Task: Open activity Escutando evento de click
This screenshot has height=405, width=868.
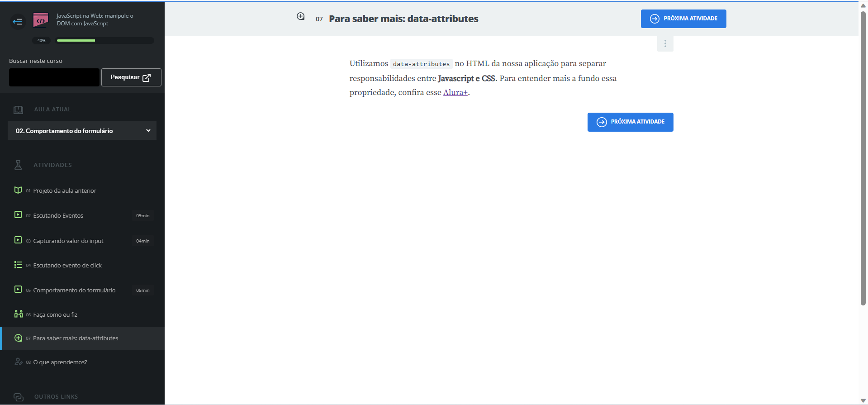Action: tap(67, 266)
